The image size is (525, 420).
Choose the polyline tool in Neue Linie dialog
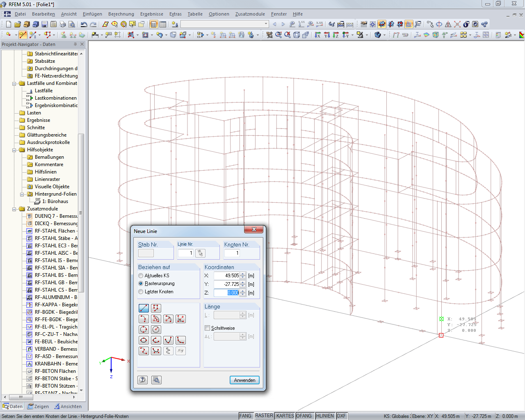[x=156, y=308]
